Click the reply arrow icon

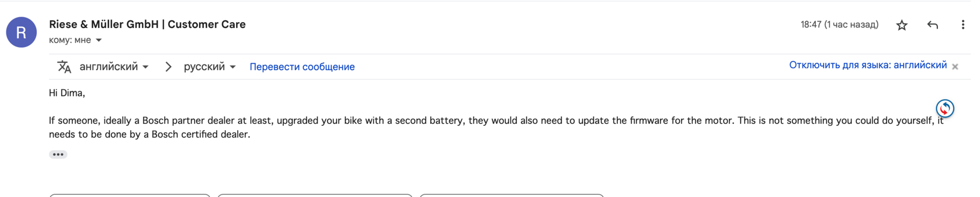[x=932, y=25]
